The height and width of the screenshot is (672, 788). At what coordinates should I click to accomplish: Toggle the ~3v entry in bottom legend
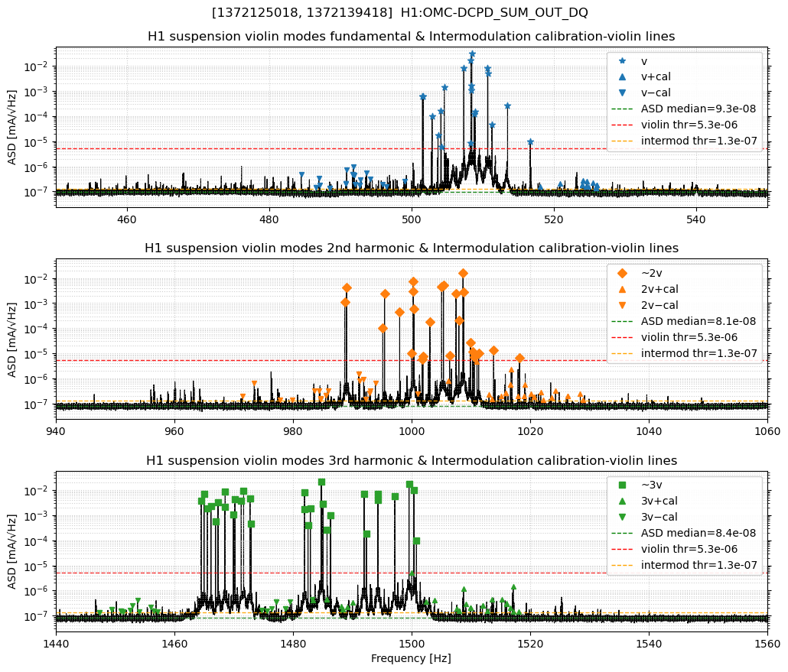point(652,485)
